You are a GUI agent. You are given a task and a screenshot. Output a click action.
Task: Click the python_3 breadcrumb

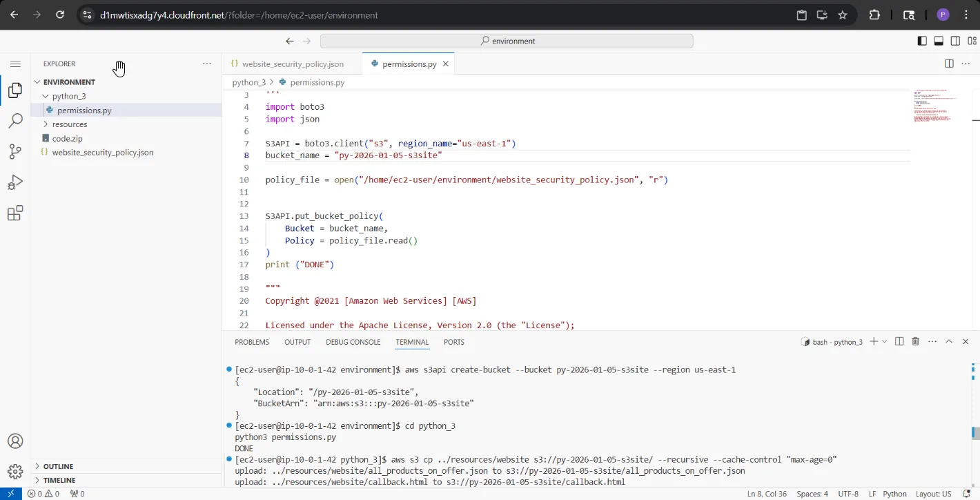pos(248,82)
